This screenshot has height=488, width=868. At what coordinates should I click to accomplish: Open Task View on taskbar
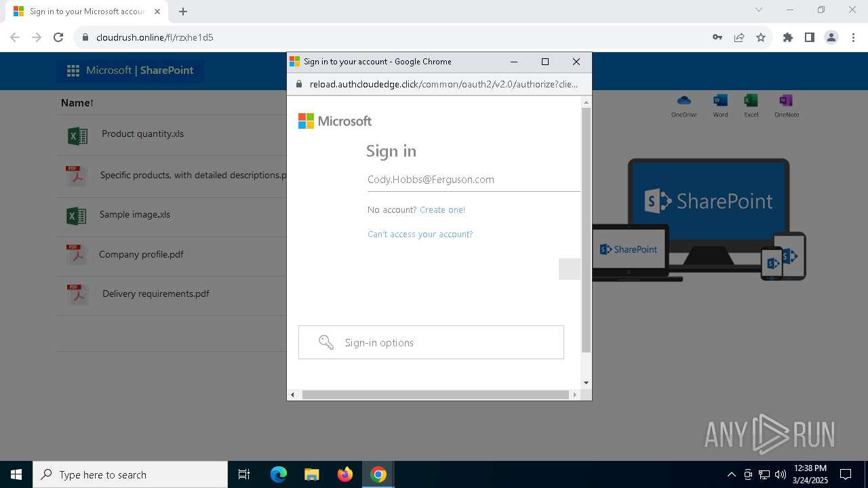click(244, 474)
